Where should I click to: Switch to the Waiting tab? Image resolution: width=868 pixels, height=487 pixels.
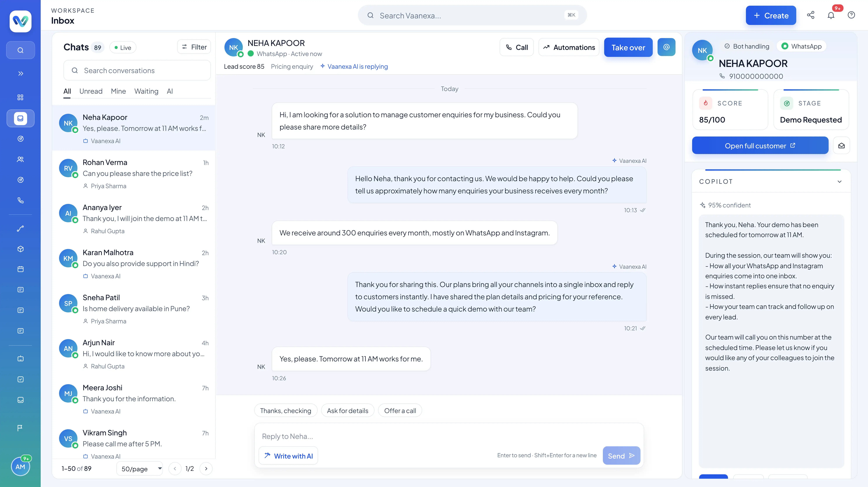(146, 91)
